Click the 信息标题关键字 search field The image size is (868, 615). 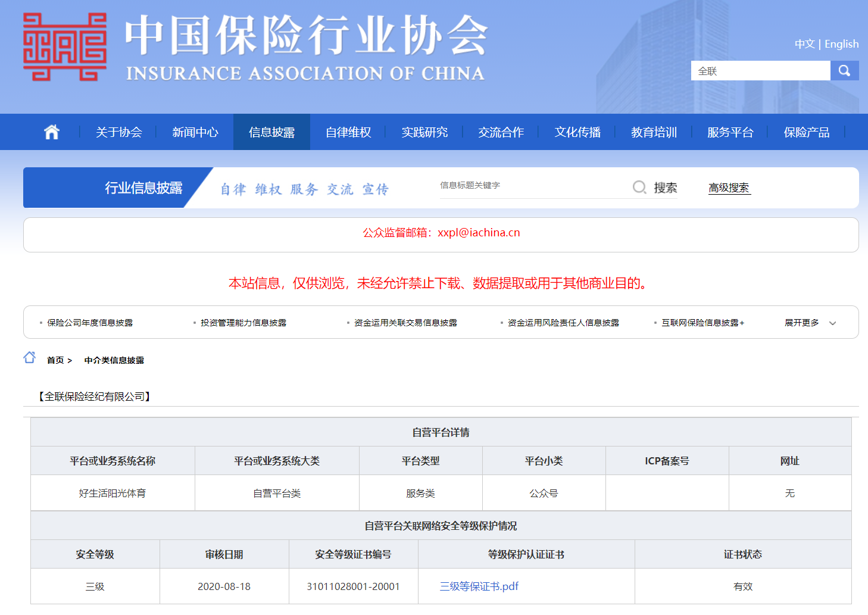530,186
